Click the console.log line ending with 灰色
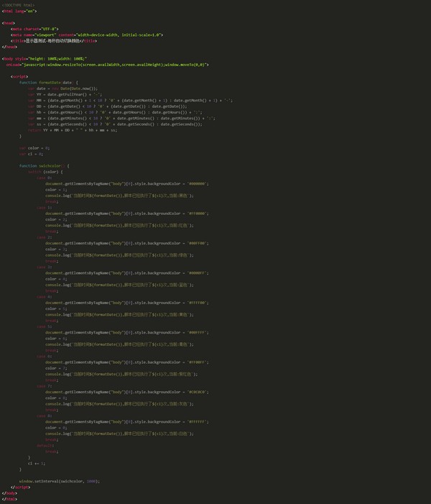Viewport: 431px width, 504px height. click(x=119, y=404)
